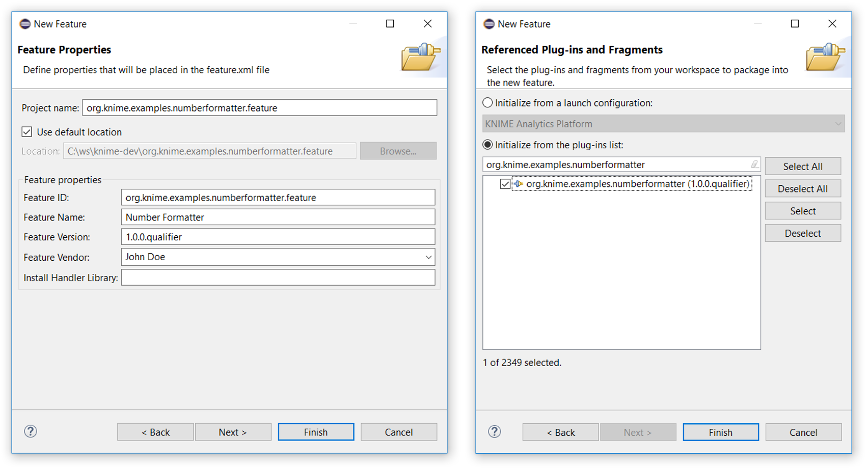Click Finish in Feature Properties dialog
The height and width of the screenshot is (470, 868).
click(x=316, y=432)
